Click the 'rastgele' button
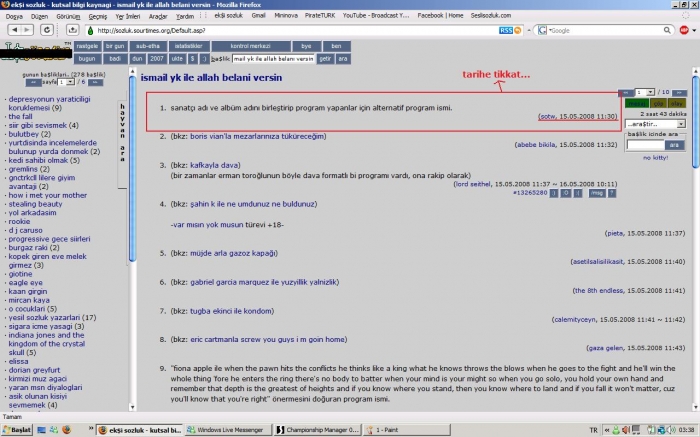Viewport: 700px width, 437px height. 87,46
